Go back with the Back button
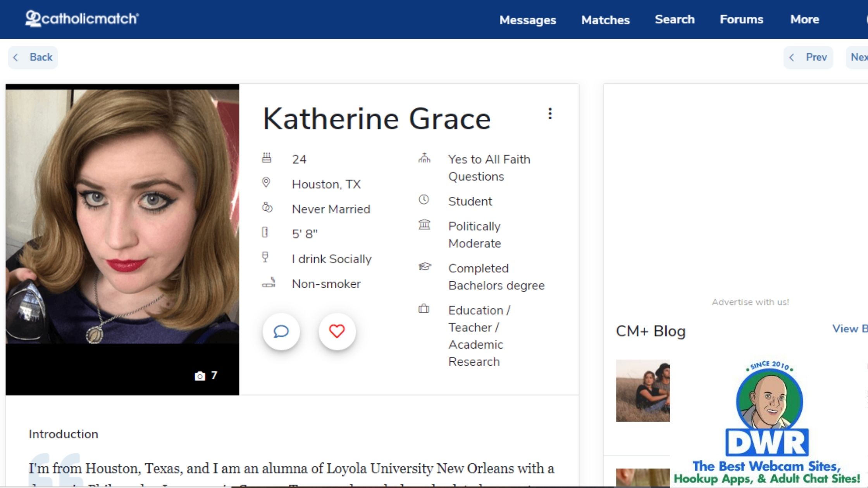 pyautogui.click(x=33, y=57)
